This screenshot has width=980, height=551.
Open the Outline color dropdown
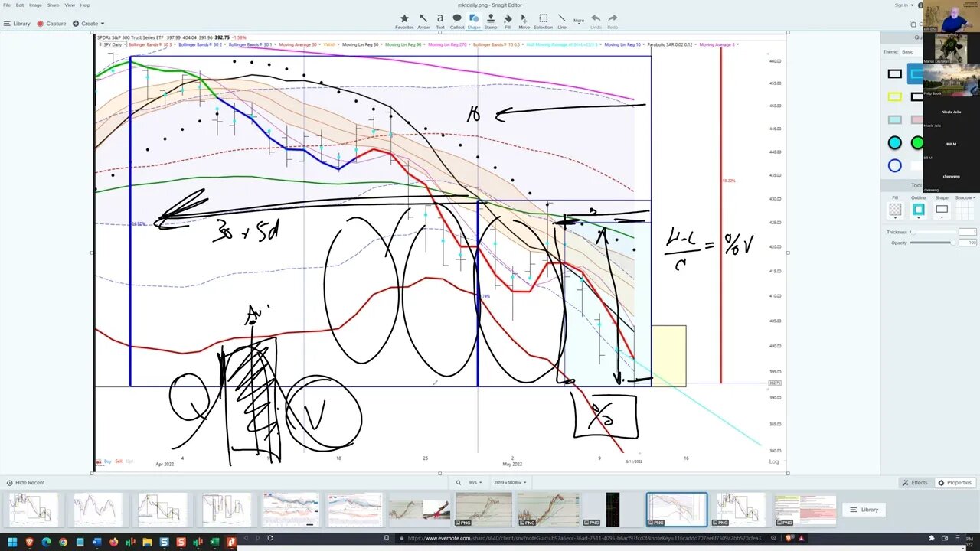[918, 210]
